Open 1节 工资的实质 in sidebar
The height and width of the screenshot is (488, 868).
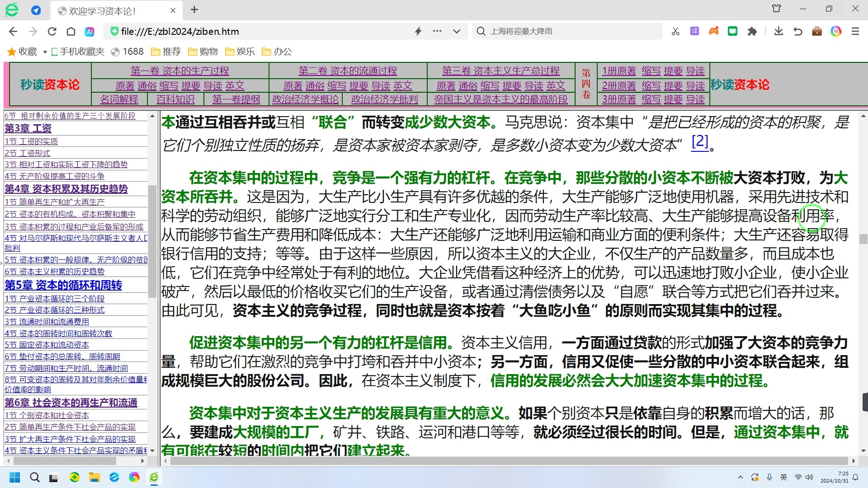click(x=31, y=141)
